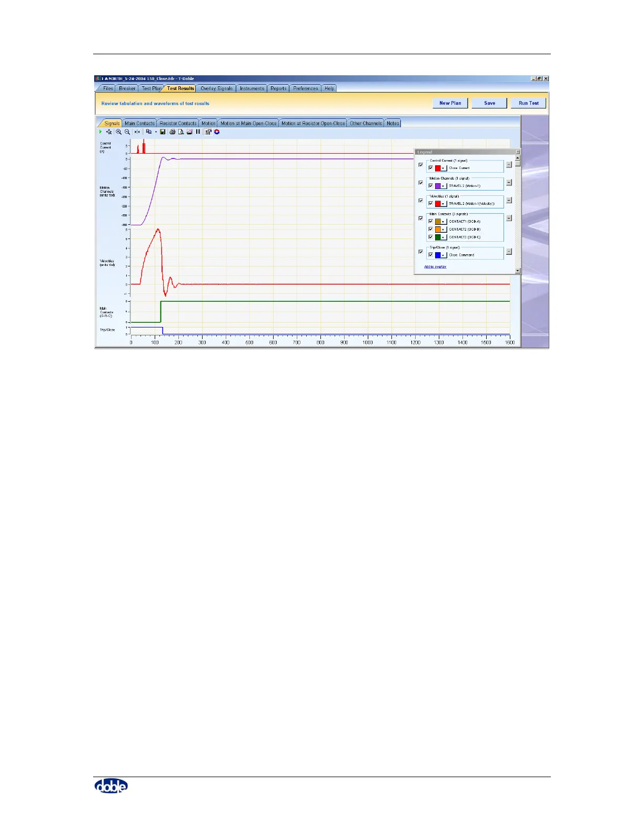Open the Notes sub-tab

click(x=393, y=123)
